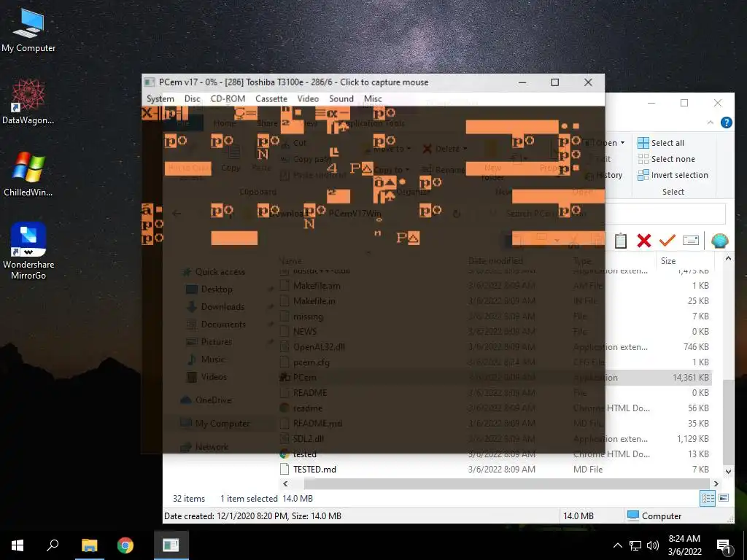This screenshot has width=747, height=560.
Task: Open the System menu in PCem
Action: tap(160, 98)
